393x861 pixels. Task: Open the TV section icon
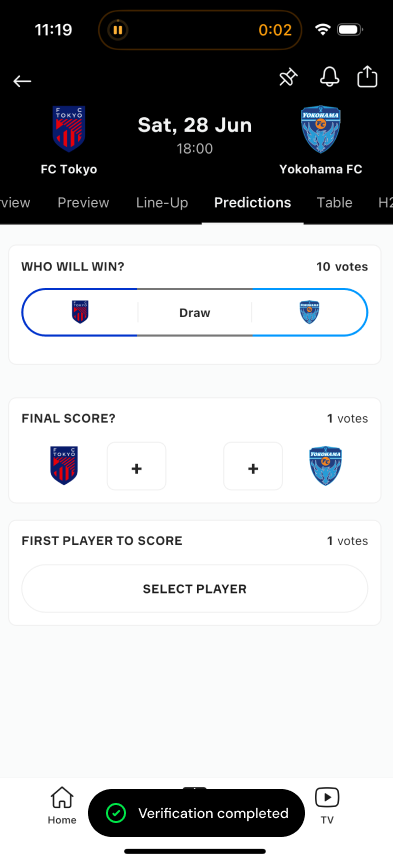327,805
